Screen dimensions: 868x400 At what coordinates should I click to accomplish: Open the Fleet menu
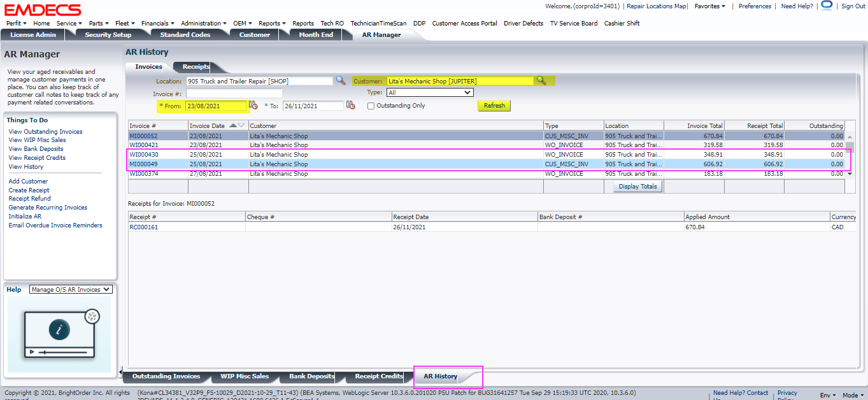pyautogui.click(x=125, y=24)
